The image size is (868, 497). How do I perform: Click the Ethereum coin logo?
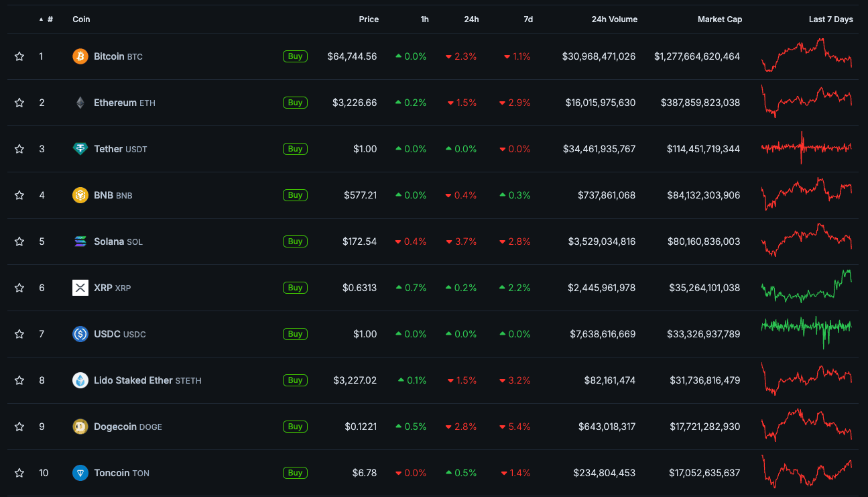pos(80,103)
